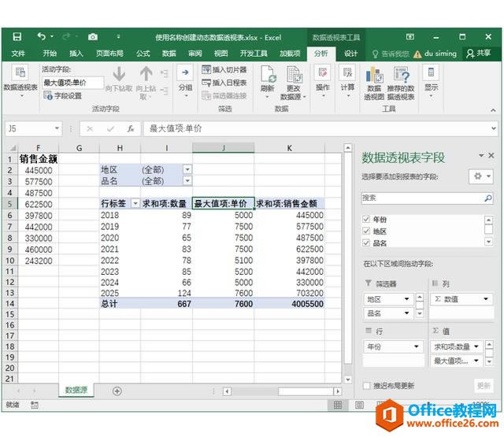Expand the Name Box dropdown

(x=57, y=128)
